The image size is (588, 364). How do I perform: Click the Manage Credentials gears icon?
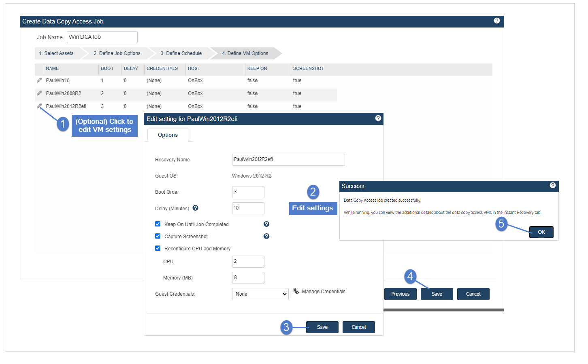point(296,291)
